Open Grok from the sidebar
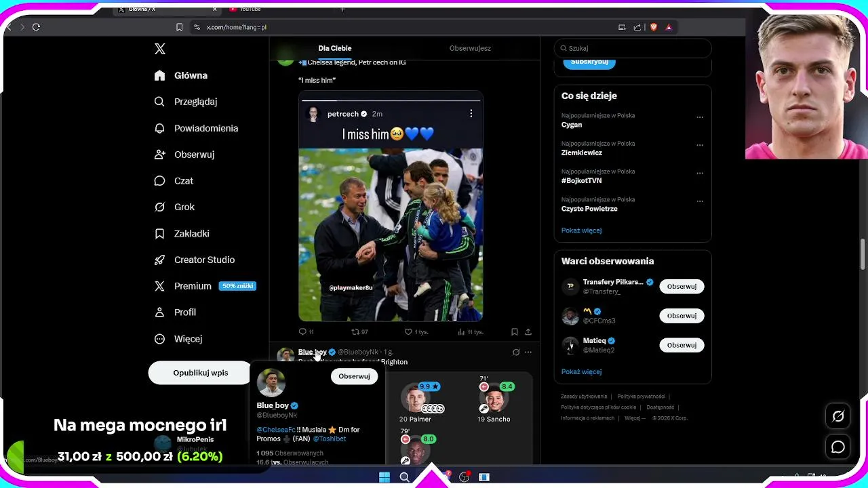 174,207
